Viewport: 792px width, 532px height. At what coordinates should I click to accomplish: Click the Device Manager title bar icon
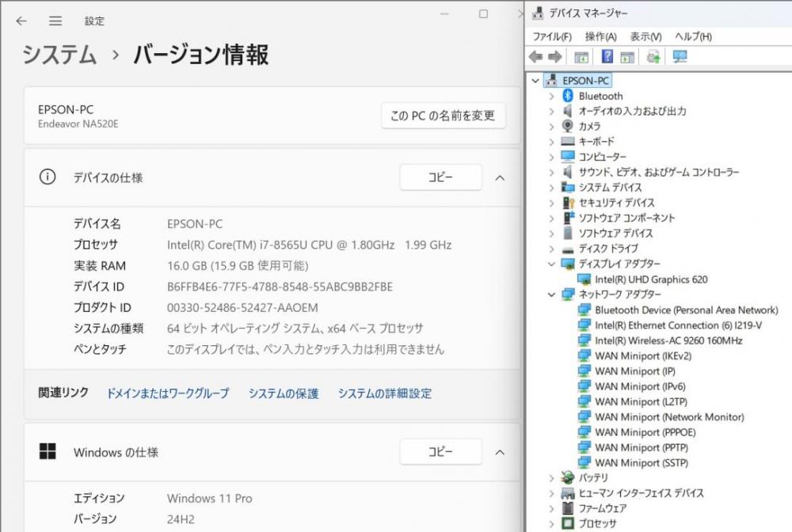pyautogui.click(x=538, y=13)
